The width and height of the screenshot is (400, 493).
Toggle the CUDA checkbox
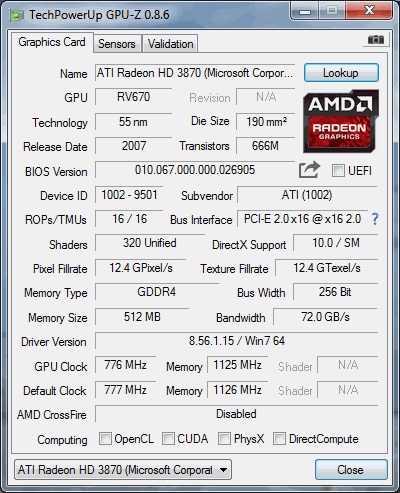[x=168, y=439]
